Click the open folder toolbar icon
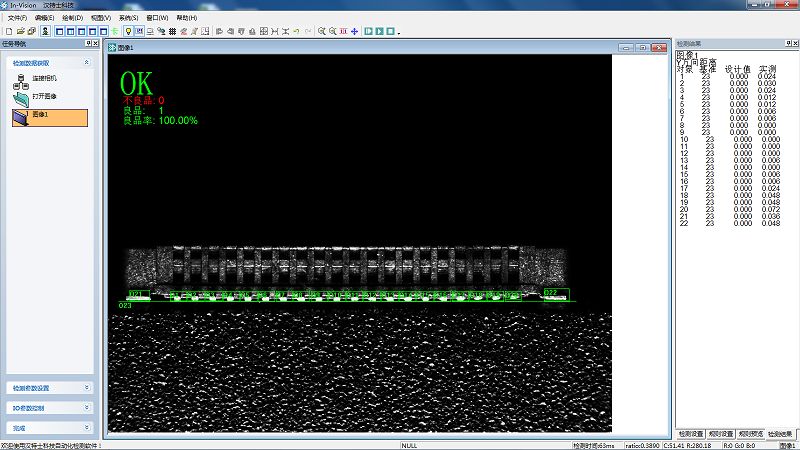 19,31
